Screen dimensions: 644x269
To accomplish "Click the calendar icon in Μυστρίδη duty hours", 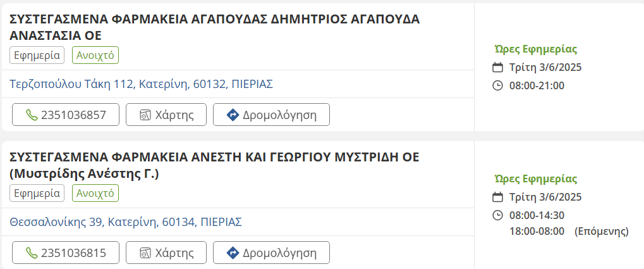I will tap(497, 197).
